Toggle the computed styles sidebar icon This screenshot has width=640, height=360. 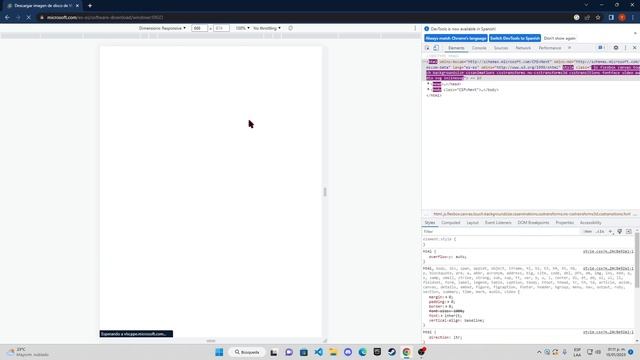click(x=629, y=231)
